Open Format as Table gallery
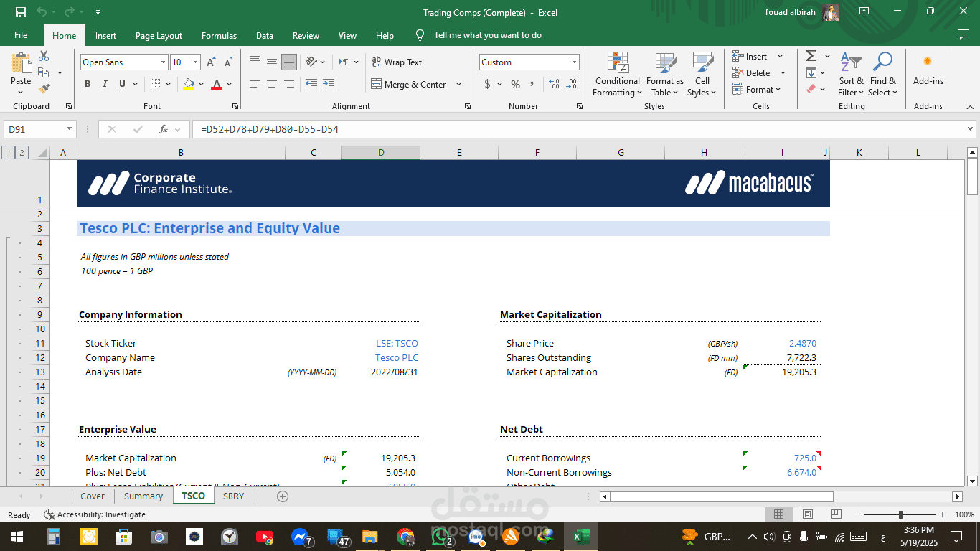This screenshot has width=980, height=551. pos(665,75)
